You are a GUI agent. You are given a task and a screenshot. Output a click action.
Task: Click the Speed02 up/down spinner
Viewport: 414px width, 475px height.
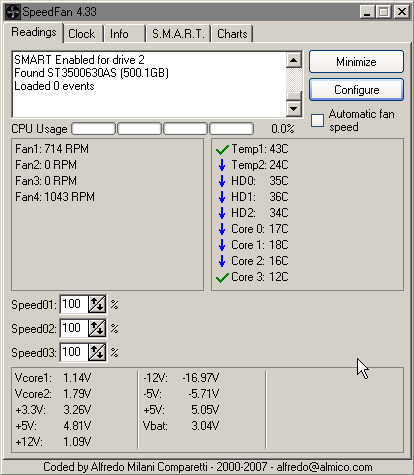tap(97, 328)
